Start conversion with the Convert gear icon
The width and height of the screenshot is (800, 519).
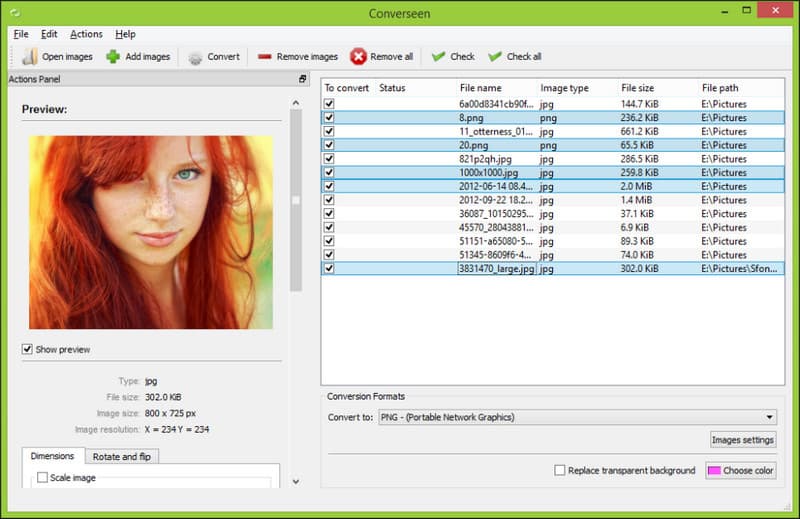(x=195, y=57)
